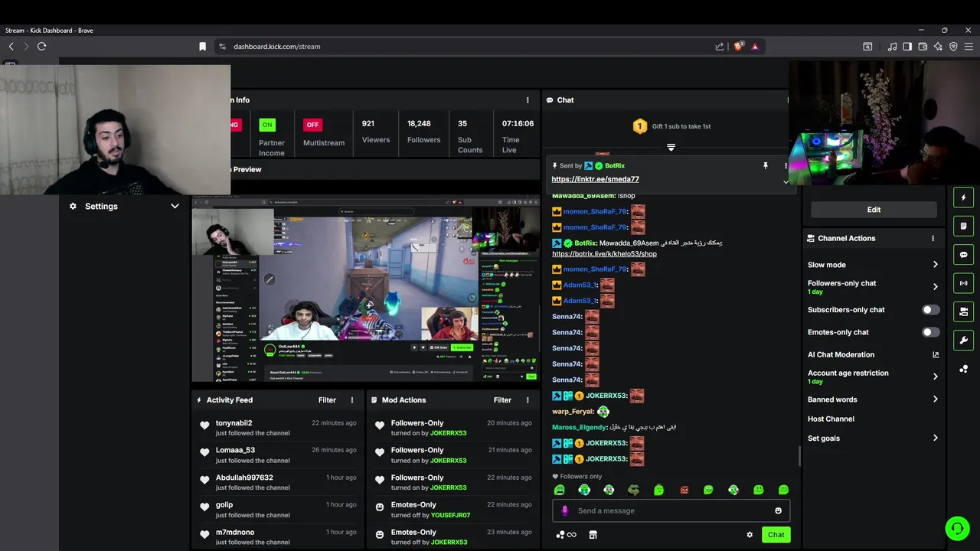
Task: Expand Followers-only chat options
Action: tap(935, 287)
